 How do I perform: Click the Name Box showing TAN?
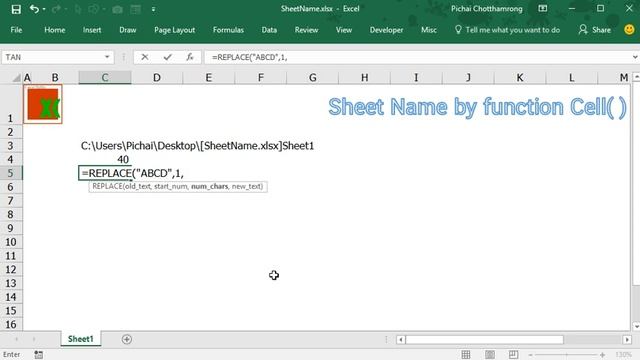(52, 57)
